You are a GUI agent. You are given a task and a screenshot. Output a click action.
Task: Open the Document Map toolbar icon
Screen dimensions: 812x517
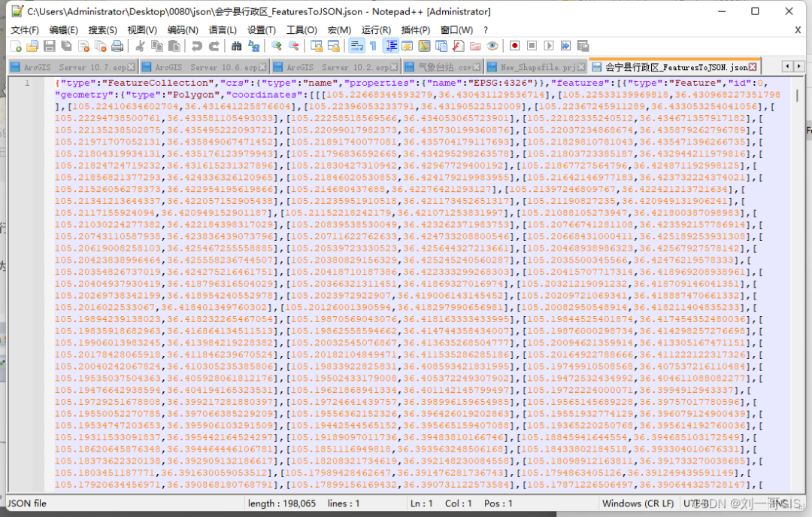point(424,46)
